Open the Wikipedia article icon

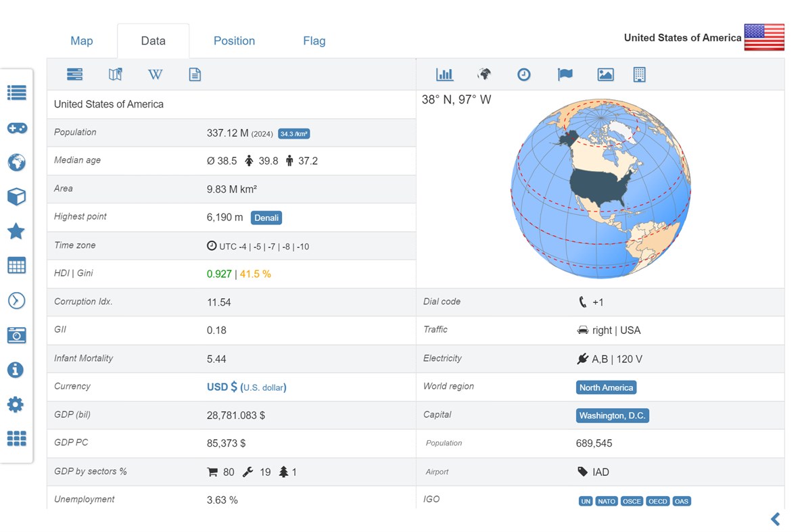click(x=155, y=74)
